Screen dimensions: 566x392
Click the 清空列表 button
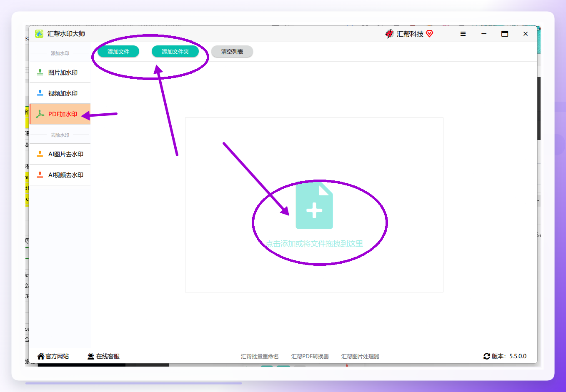click(232, 52)
